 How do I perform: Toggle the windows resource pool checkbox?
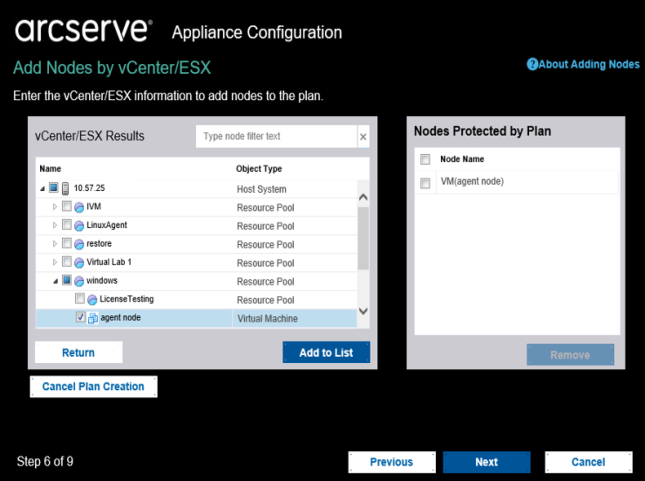pyautogui.click(x=67, y=280)
